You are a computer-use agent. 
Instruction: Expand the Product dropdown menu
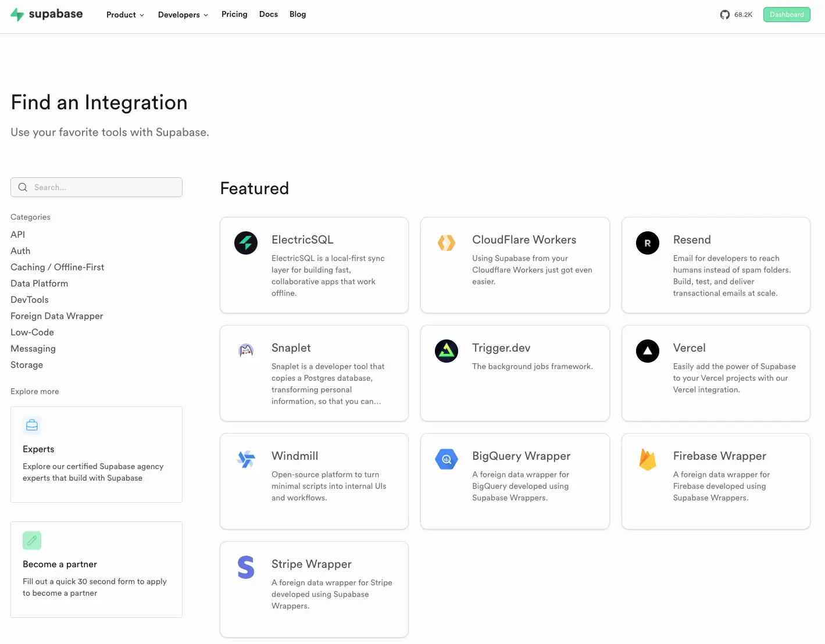(125, 15)
